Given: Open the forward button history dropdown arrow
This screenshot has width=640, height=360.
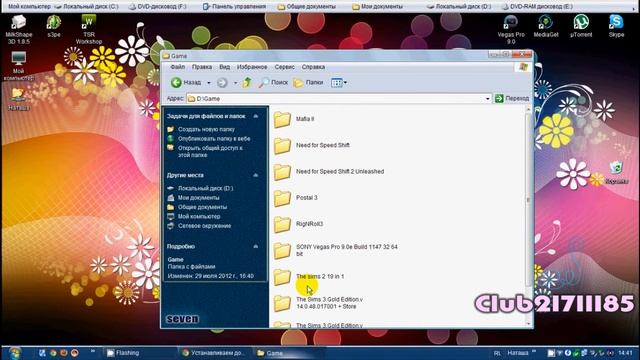Looking at the screenshot, I should pyautogui.click(x=235, y=83).
